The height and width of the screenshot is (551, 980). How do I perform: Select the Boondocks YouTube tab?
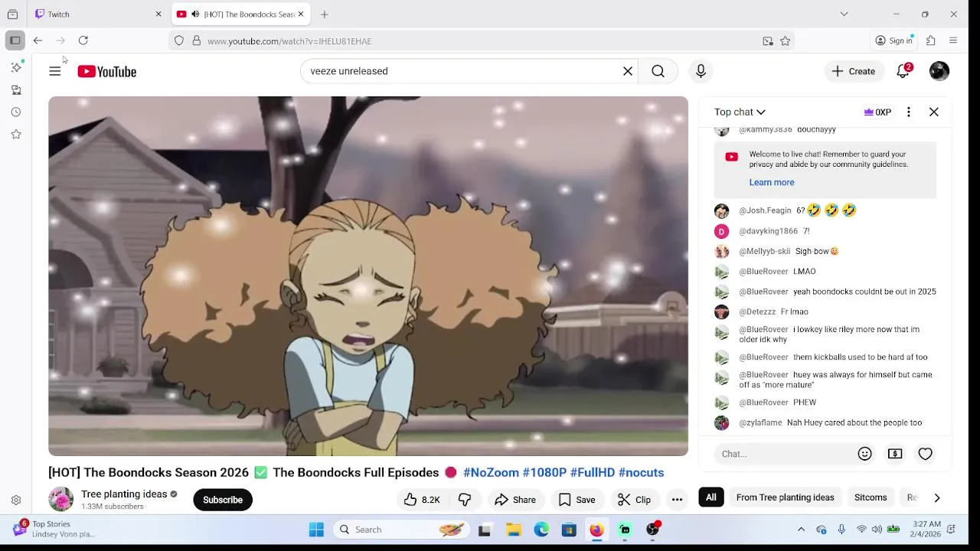pos(240,14)
